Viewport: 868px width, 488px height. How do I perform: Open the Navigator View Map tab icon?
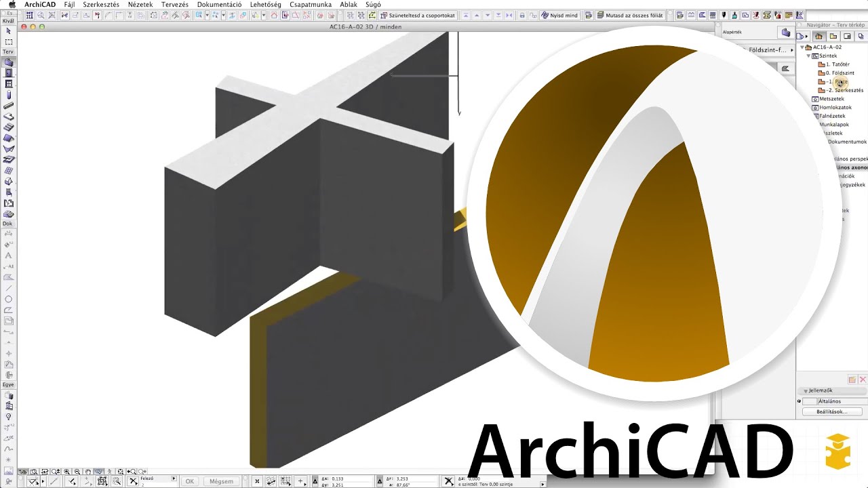(x=833, y=36)
